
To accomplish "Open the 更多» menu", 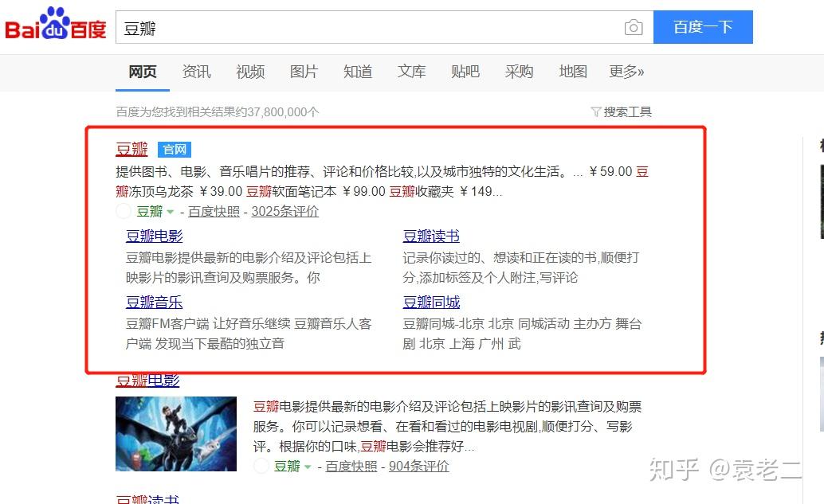I will [x=626, y=72].
